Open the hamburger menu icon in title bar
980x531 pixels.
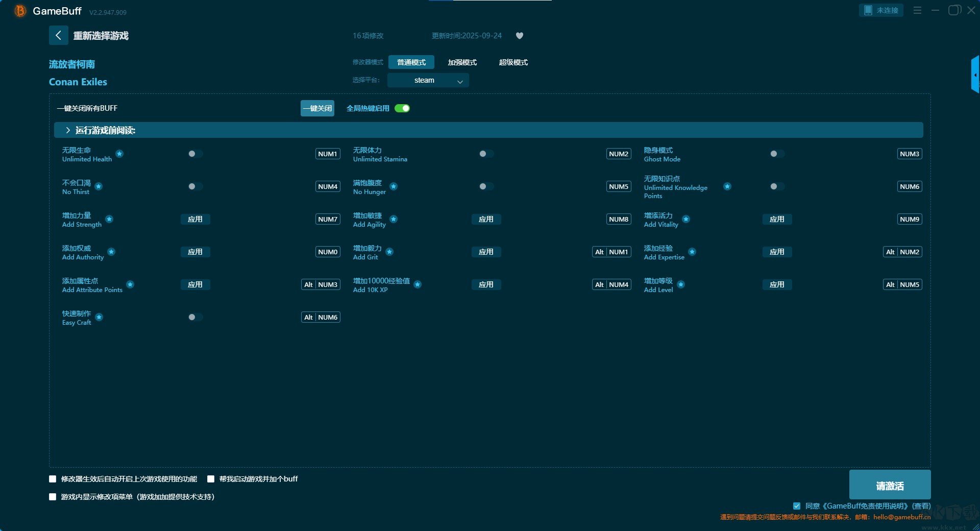917,10
